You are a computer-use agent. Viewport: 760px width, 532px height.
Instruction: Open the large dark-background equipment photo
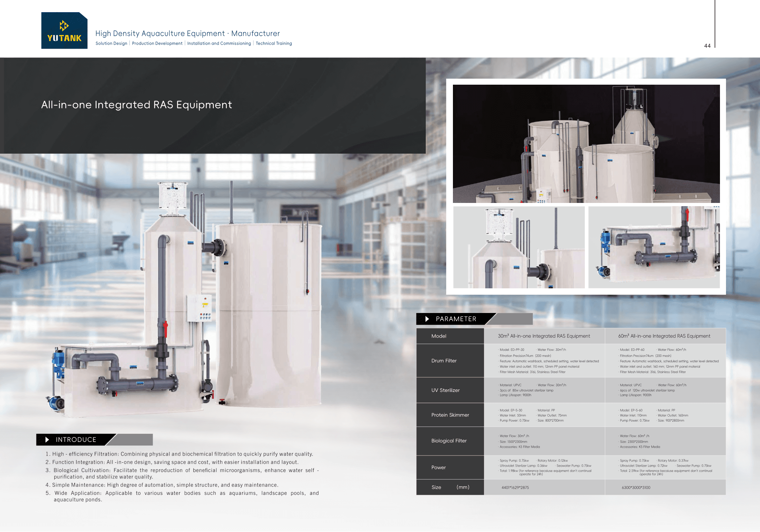click(x=586, y=144)
